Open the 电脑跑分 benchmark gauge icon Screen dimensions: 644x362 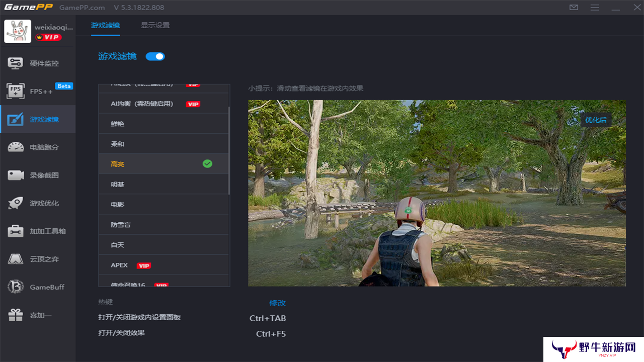[x=16, y=147]
